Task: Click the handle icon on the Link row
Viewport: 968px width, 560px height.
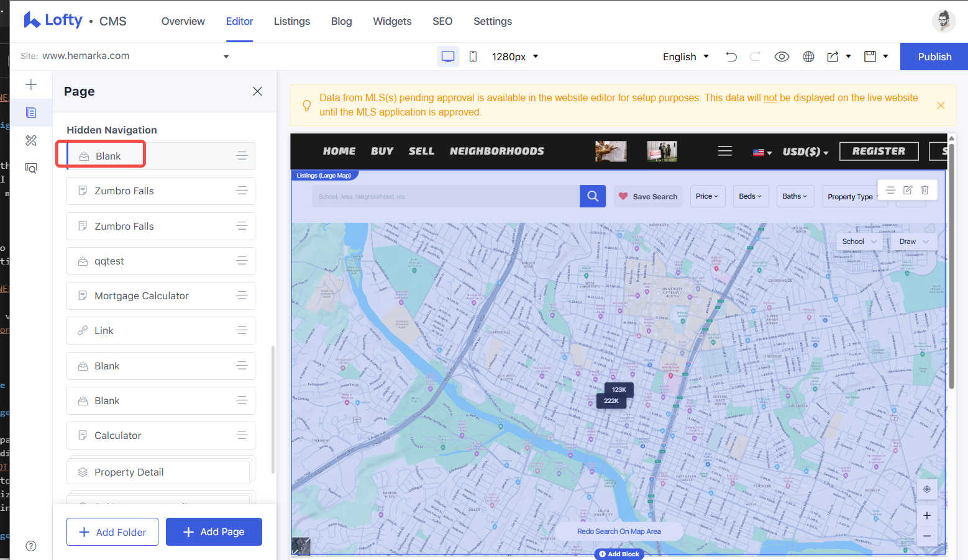Action: (x=242, y=331)
